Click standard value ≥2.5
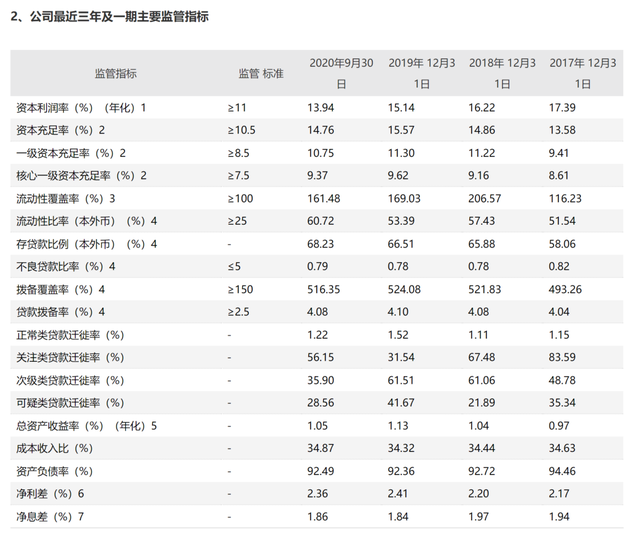The image size is (640, 540). (238, 312)
